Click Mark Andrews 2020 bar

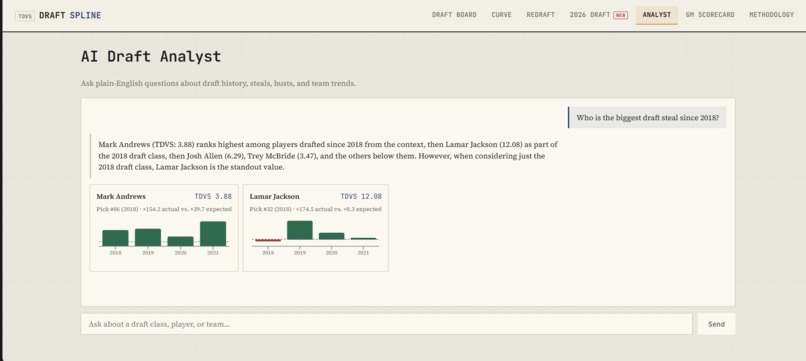point(180,241)
